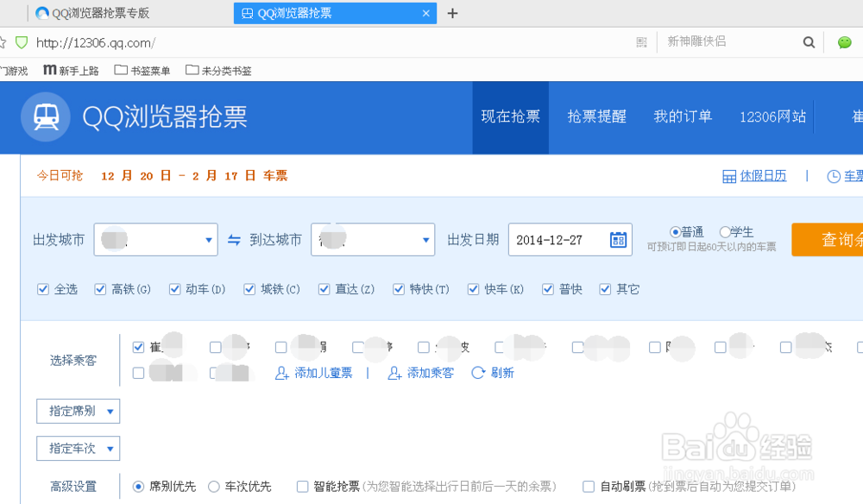863x504 pixels.
Task: Uncheck the 直达(Z) checkbox
Action: pyautogui.click(x=324, y=289)
